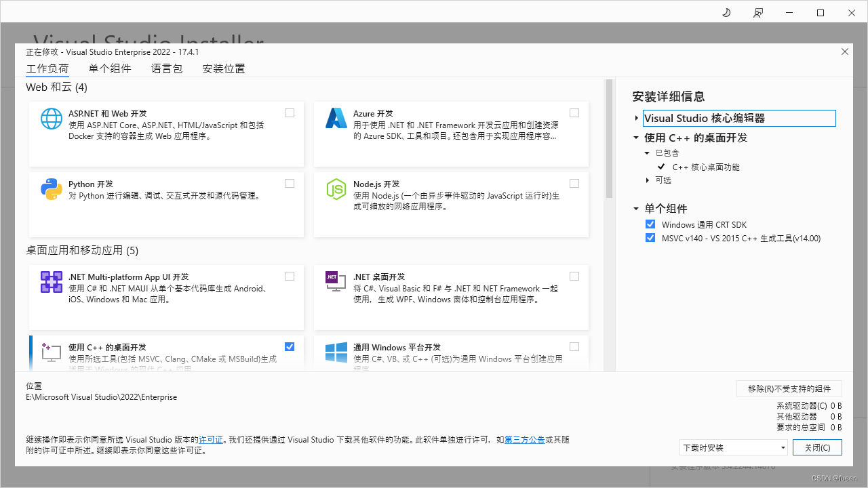
Task: Open the feedback icon in title bar
Action: [x=758, y=13]
